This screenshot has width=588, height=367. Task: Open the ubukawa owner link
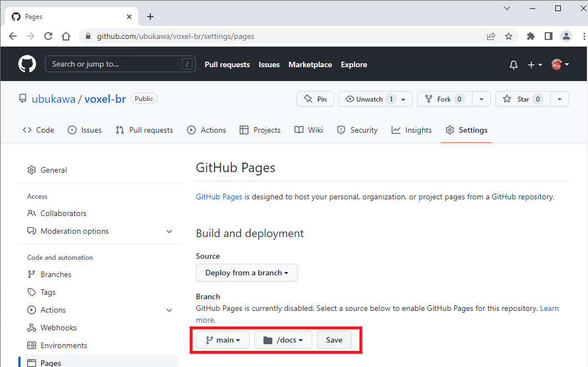pyautogui.click(x=53, y=99)
